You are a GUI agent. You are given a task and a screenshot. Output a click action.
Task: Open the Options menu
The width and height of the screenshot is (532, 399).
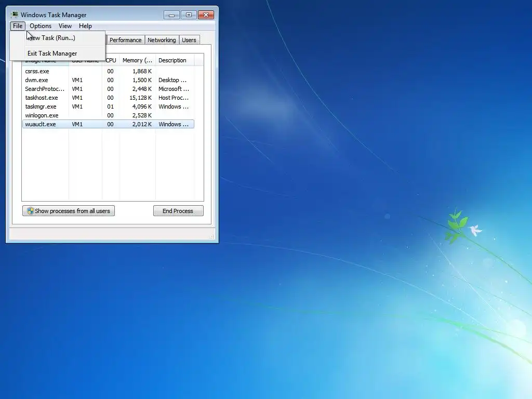click(41, 26)
